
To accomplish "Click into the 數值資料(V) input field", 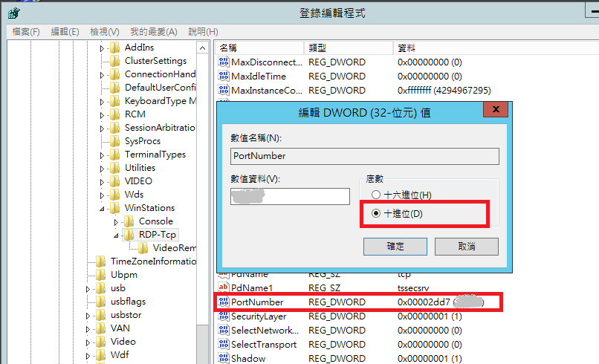I will tap(290, 196).
